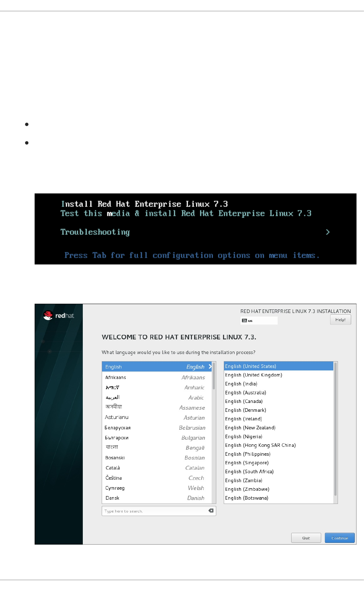The height and width of the screenshot is (591, 364).
Task: Click the us keyboard layout indicator
Action: tap(259, 320)
